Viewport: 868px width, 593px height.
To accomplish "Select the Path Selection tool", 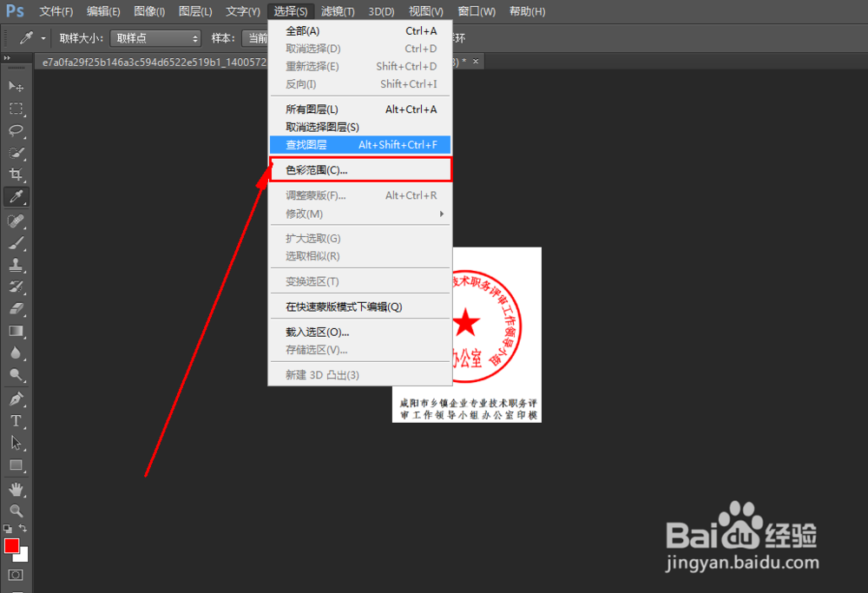I will (16, 443).
